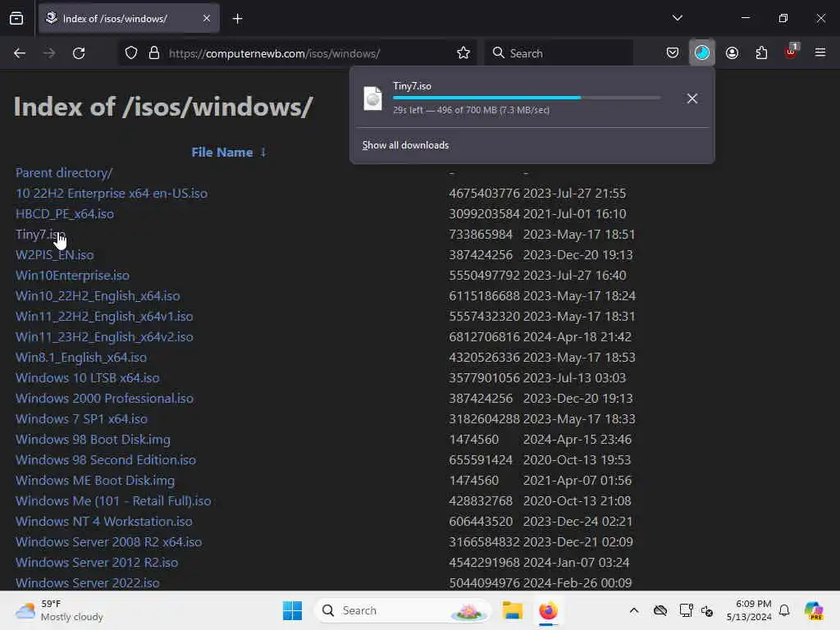Open File Explorer from taskbar
Screen dimensions: 840x630
coord(512,610)
